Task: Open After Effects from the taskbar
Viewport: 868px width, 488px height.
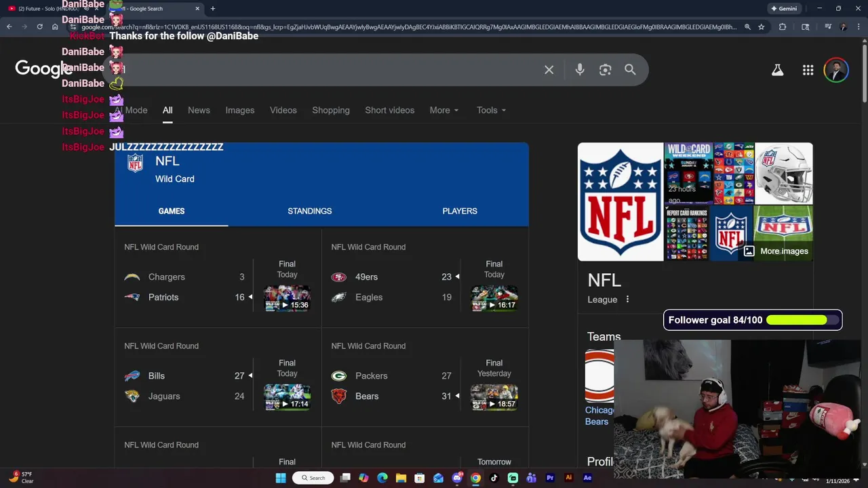Action: click(587, 478)
